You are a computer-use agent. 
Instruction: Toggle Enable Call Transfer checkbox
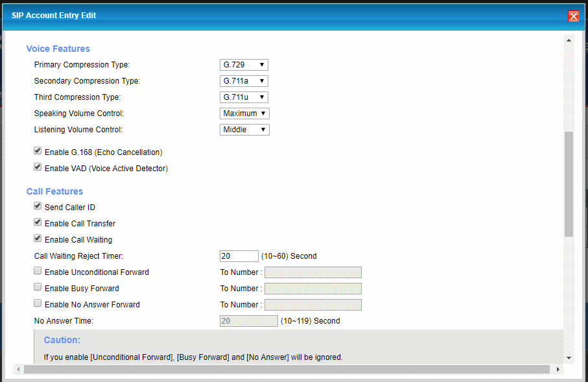(38, 222)
